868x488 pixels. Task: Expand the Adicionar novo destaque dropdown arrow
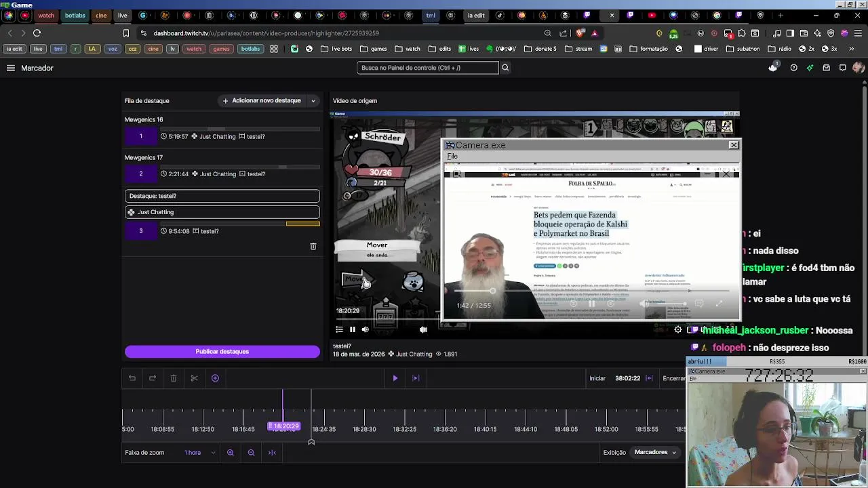tap(313, 101)
